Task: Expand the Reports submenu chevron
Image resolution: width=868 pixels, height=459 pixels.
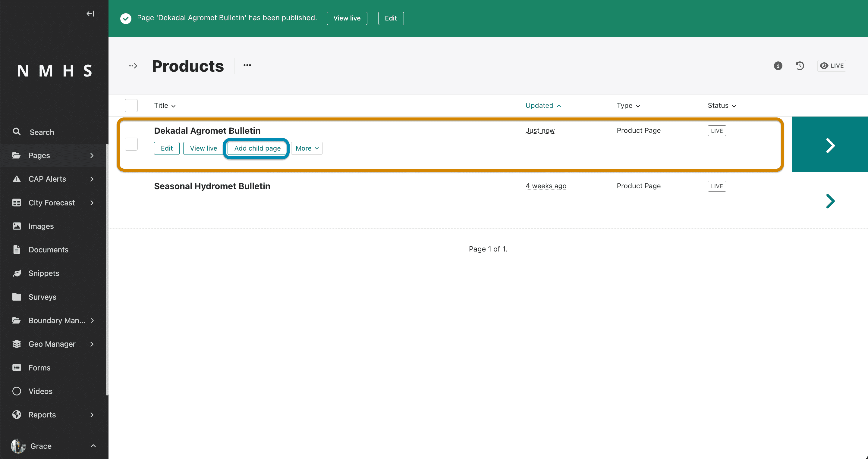Action: [92, 414]
